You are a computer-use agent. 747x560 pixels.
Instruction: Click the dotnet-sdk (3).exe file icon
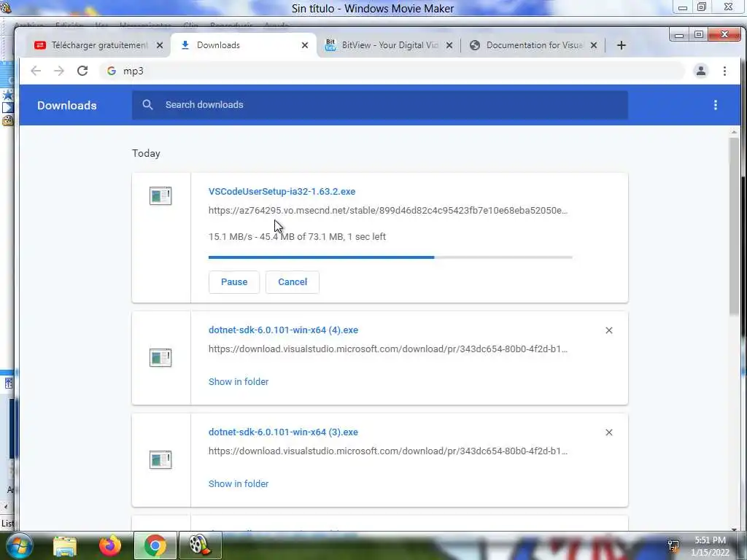coord(160,460)
